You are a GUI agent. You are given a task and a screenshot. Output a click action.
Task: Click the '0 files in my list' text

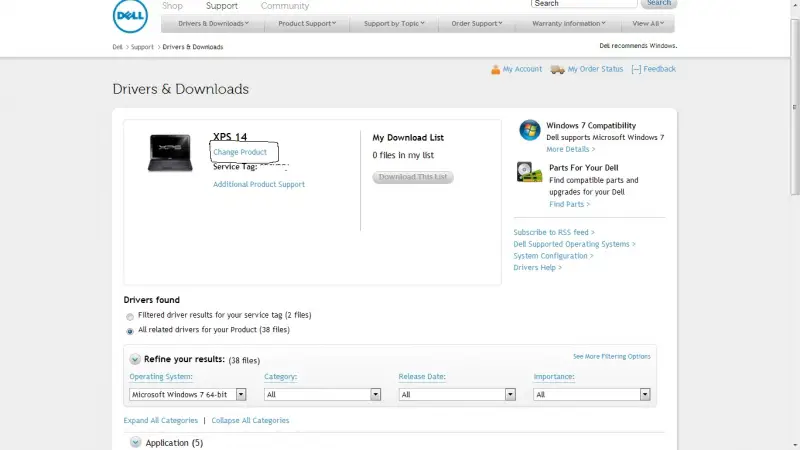(403, 155)
